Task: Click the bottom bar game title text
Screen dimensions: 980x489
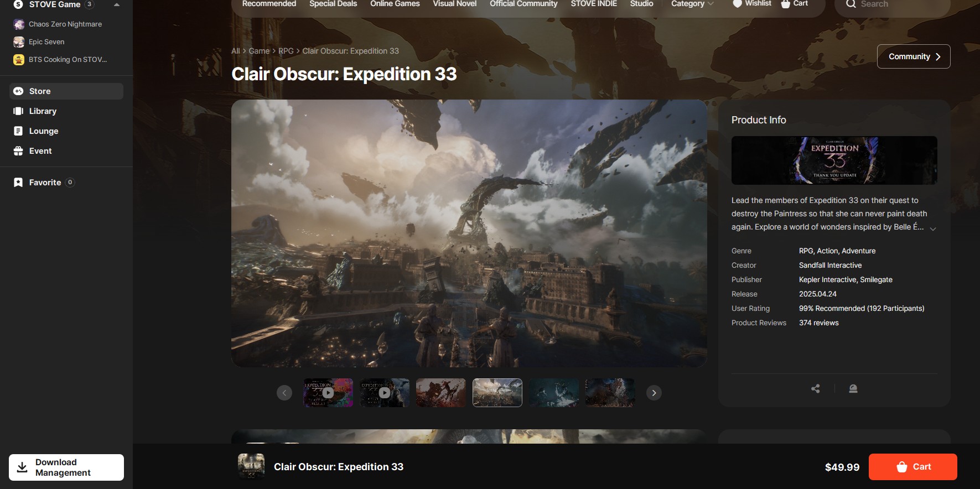Action: 339,467
